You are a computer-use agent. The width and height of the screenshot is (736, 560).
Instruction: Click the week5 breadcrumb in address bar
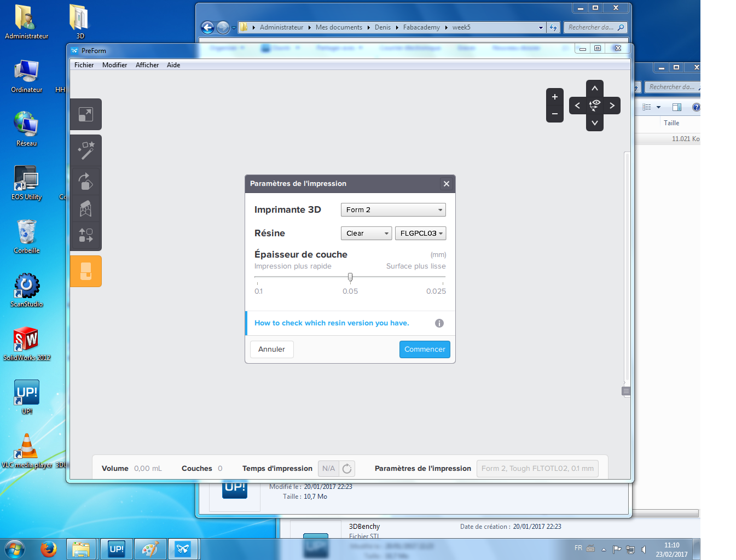coord(461,27)
